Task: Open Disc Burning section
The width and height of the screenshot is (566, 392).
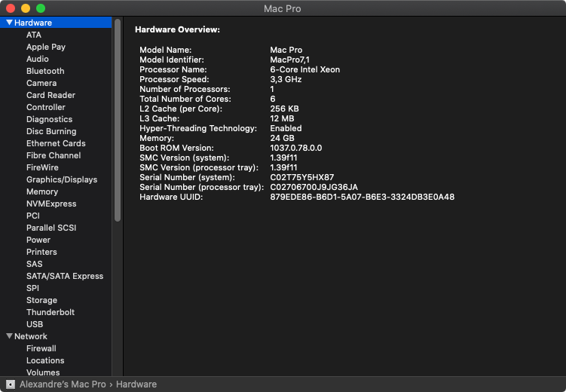Action: tap(51, 131)
